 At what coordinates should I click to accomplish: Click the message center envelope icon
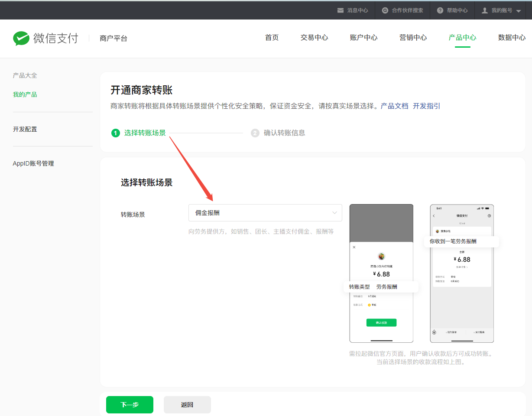point(341,10)
